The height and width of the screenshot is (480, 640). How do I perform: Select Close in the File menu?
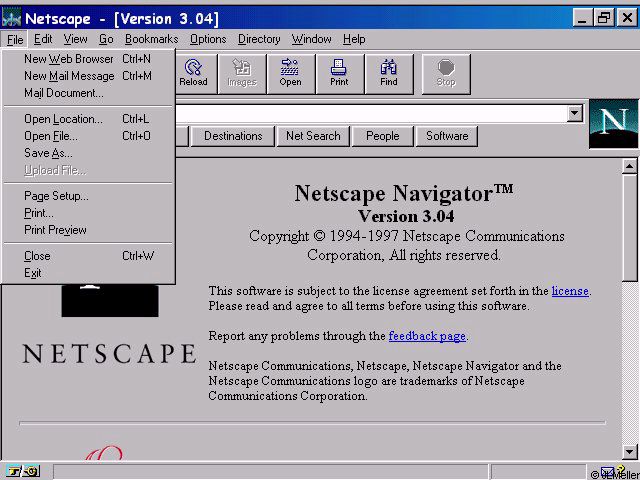(x=88, y=256)
